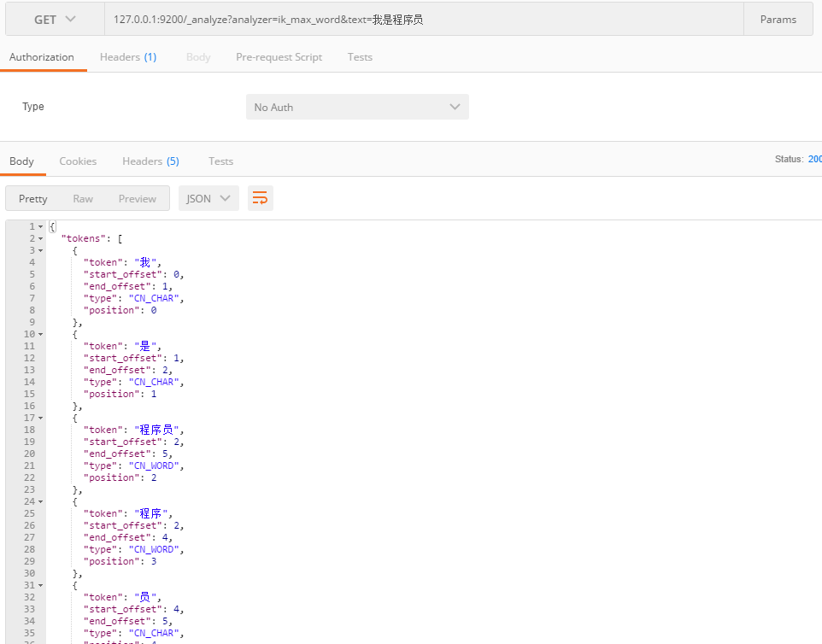Collapse the object fold at line 17

coord(40,419)
